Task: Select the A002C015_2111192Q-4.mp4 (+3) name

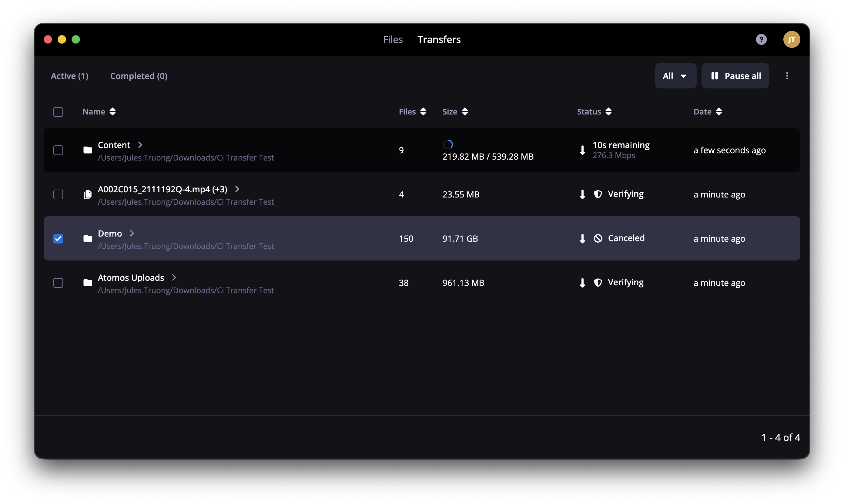Action: (x=162, y=189)
